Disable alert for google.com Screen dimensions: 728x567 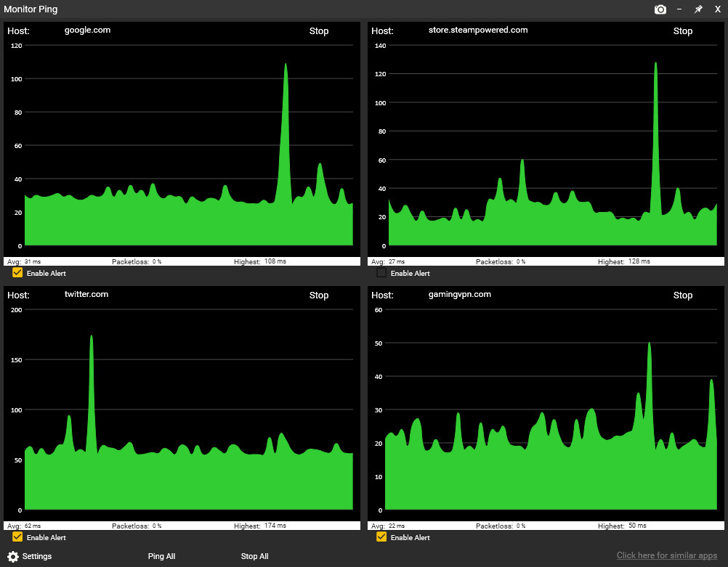pos(17,273)
